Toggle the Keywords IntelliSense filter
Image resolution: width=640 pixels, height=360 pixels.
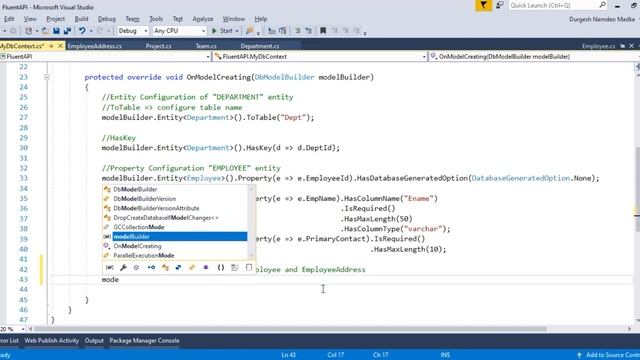(x=235, y=267)
